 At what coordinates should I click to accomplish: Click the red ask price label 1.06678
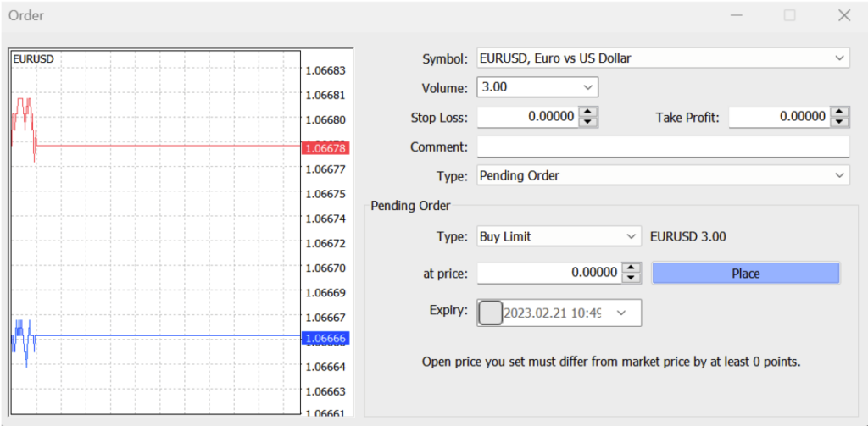click(325, 149)
